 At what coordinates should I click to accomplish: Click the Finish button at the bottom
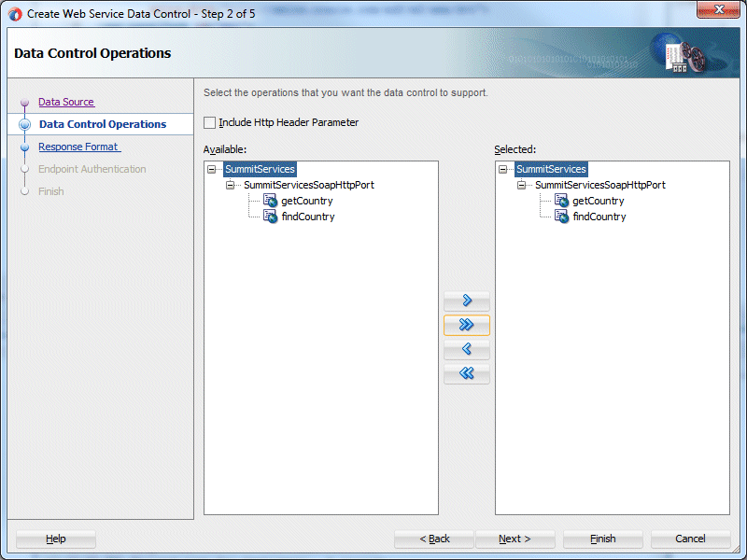point(602,539)
